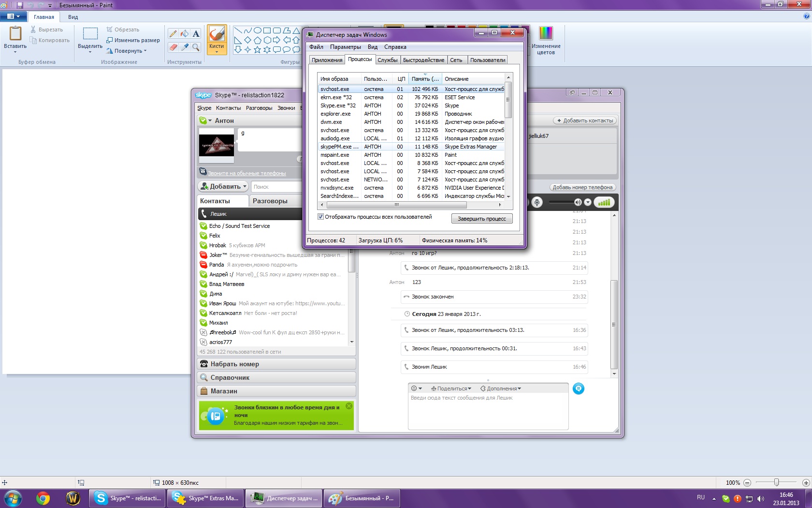
Task: Pick the oval shape in shapes gallery
Action: pyautogui.click(x=257, y=30)
